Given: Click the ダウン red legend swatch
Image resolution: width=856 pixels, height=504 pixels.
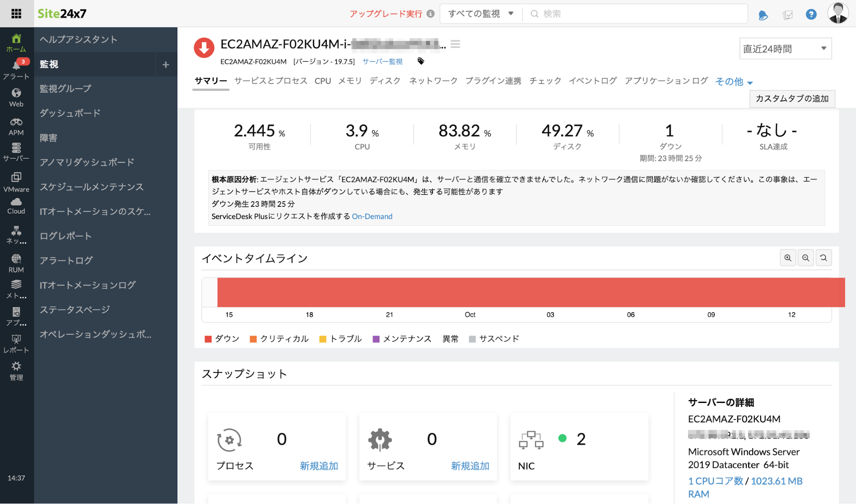Looking at the screenshot, I should (x=208, y=339).
